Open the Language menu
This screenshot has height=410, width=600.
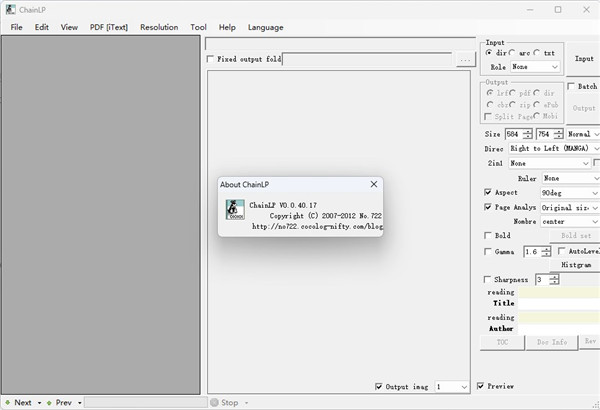click(x=266, y=27)
